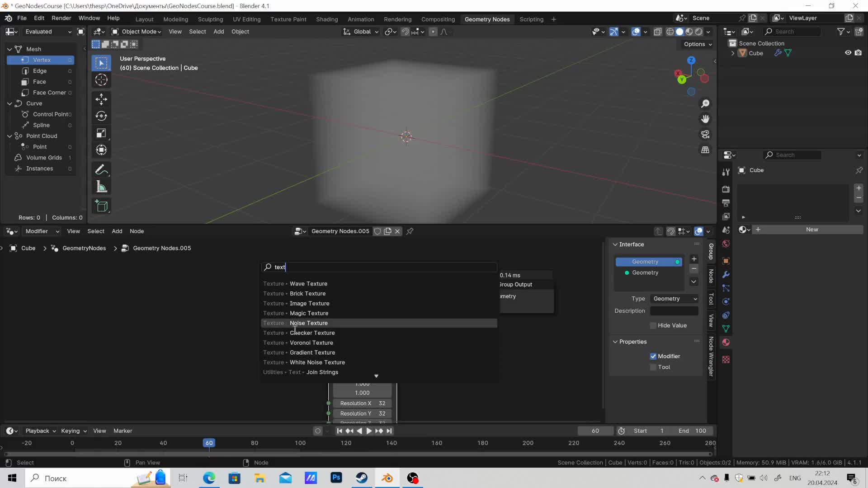This screenshot has height=488, width=868.
Task: Enable the Hide Value checkbox
Action: [x=653, y=326]
